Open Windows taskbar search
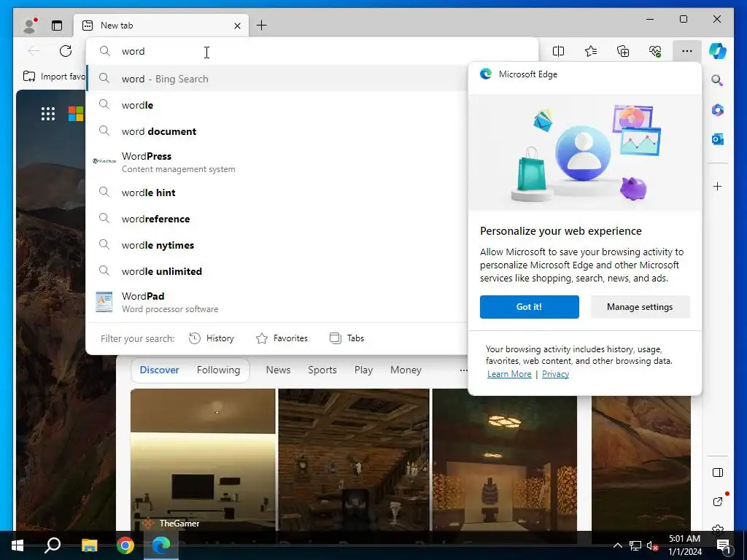 pos(53,545)
